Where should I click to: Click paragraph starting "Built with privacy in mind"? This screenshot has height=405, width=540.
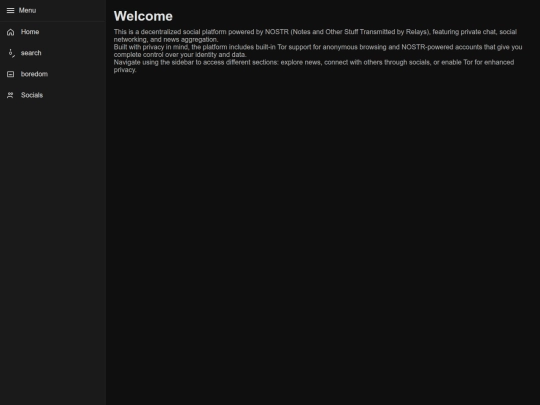coord(318,51)
